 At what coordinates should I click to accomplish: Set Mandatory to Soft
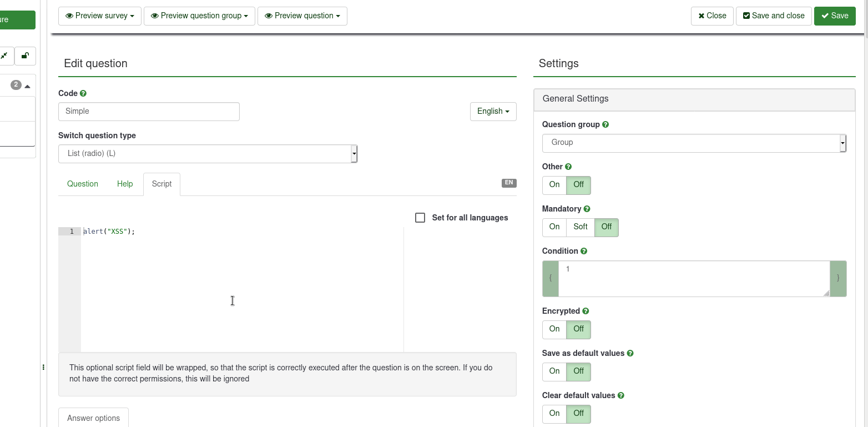(x=581, y=227)
